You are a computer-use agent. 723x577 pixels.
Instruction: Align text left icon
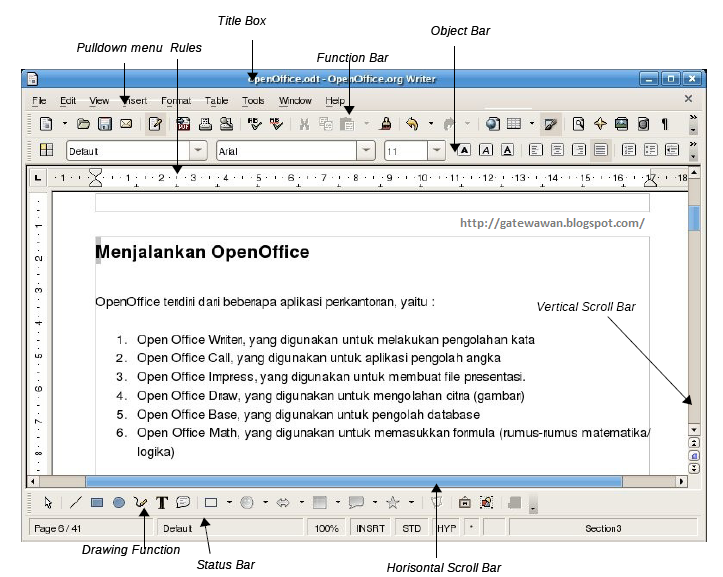pos(535,150)
